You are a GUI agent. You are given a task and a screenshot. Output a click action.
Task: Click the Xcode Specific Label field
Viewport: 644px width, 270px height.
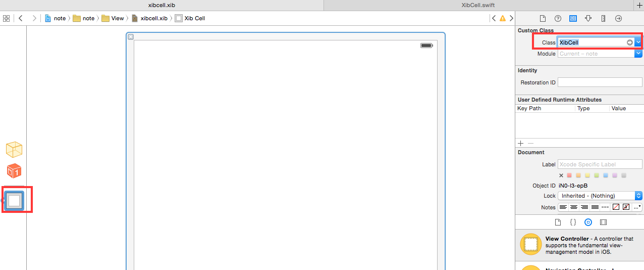[x=600, y=164]
